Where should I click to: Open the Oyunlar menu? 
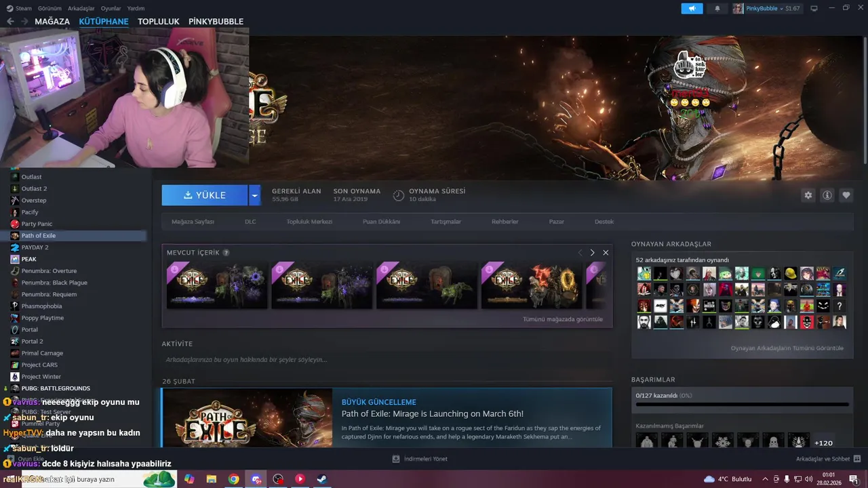111,8
